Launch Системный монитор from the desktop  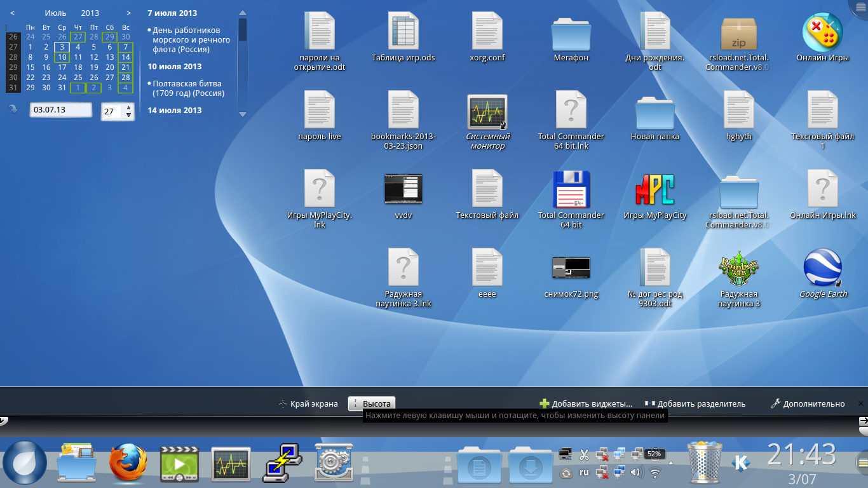[487, 112]
